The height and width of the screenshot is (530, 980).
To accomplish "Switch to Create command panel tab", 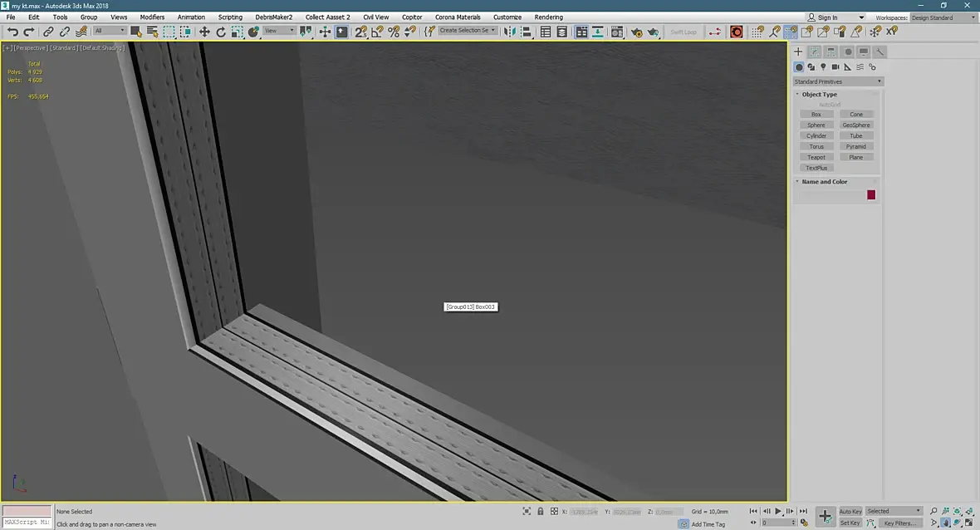I will pos(798,52).
